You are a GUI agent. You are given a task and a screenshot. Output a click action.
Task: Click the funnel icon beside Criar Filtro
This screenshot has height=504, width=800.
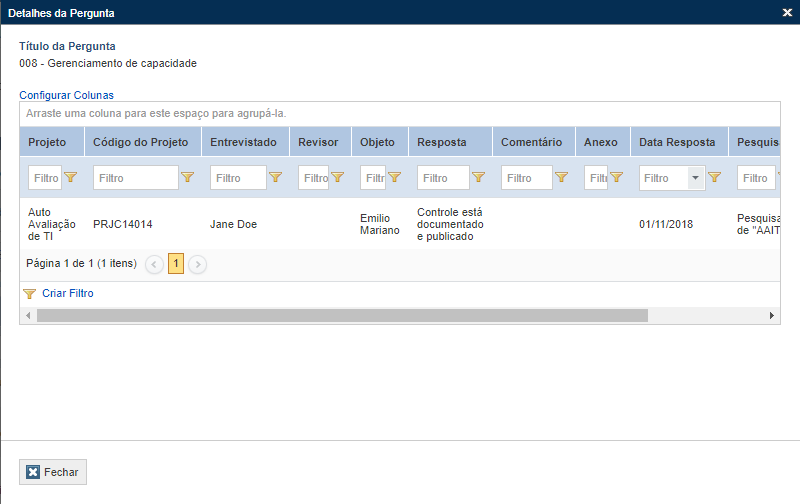tap(30, 294)
